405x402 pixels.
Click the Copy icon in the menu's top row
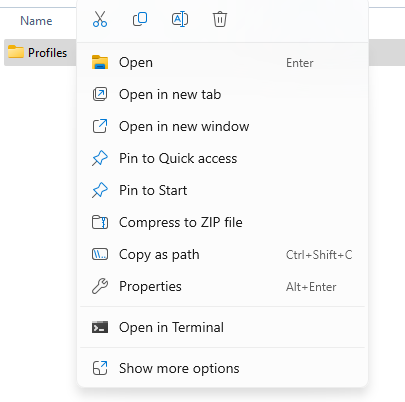point(140,19)
